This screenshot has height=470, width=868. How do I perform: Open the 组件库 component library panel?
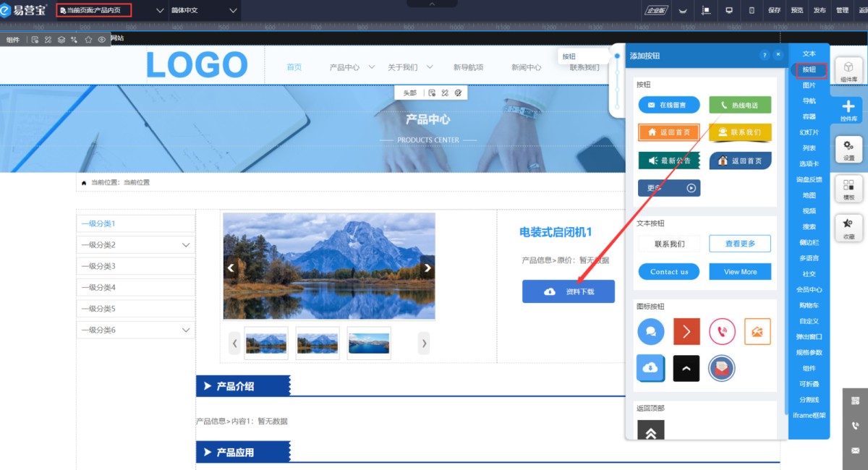click(x=848, y=71)
